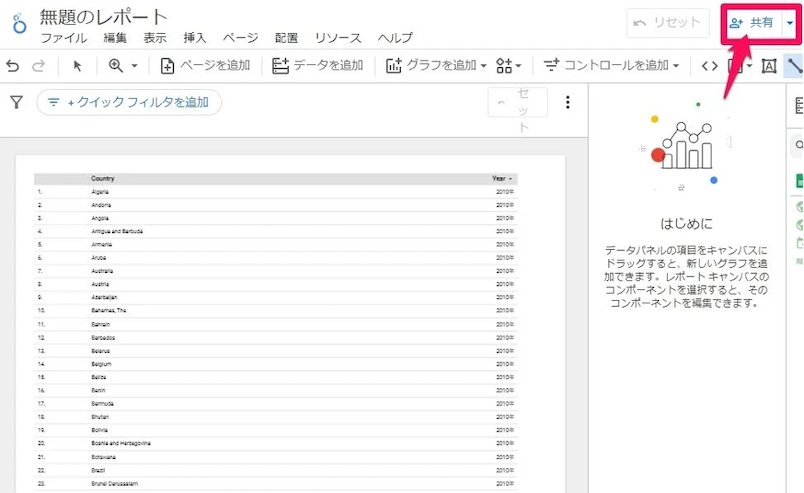Click the embed URL code icon

pos(709,66)
